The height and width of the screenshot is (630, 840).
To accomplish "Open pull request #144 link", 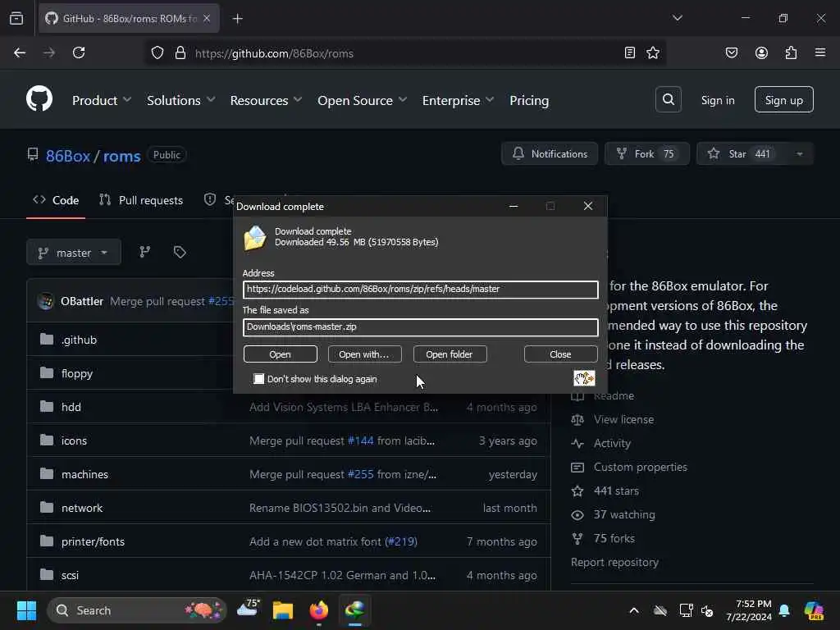I will (361, 441).
